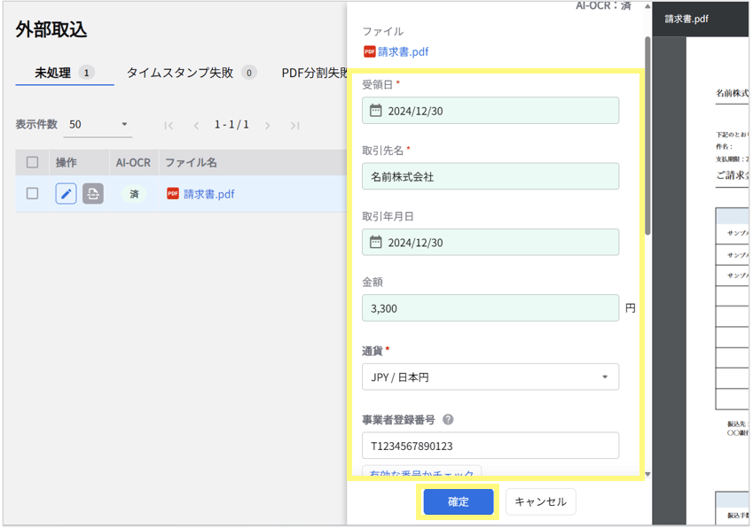Click the pencil edit icon for 請求書.pdf
The height and width of the screenshot is (528, 753).
click(66, 194)
